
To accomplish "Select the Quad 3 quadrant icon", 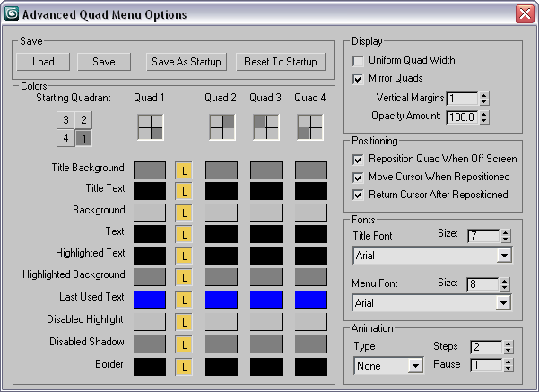I will pyautogui.click(x=266, y=127).
